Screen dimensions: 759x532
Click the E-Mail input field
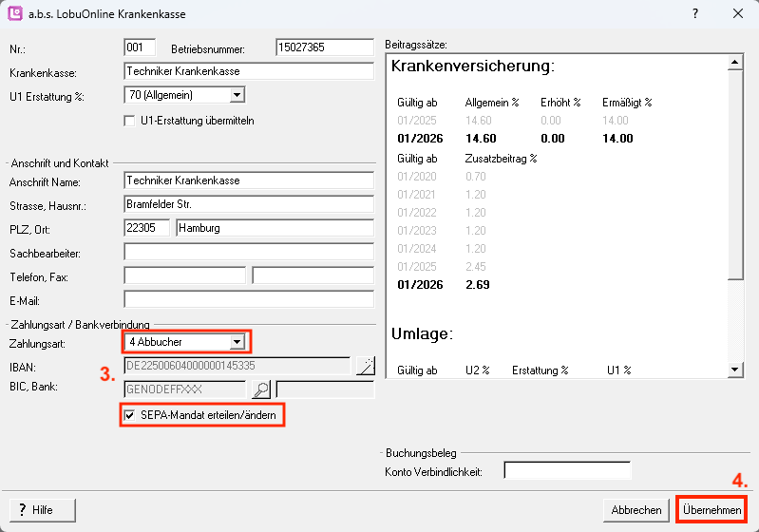tap(249, 300)
